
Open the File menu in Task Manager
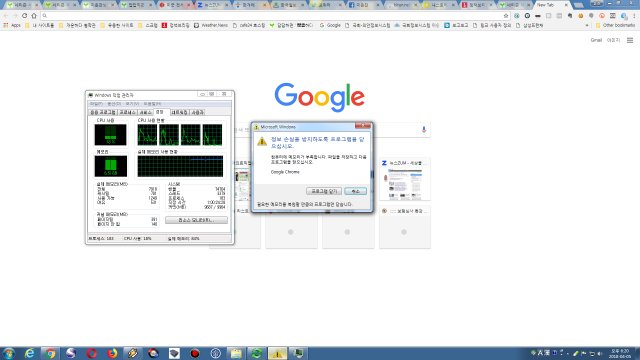click(x=96, y=104)
